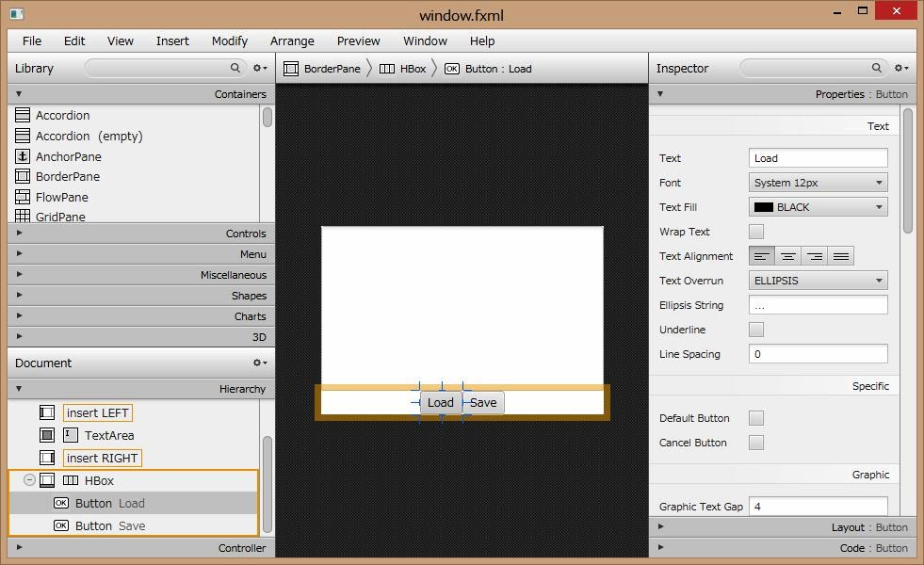Open the Library gear settings menu
This screenshot has width=924, height=565.
(x=259, y=68)
